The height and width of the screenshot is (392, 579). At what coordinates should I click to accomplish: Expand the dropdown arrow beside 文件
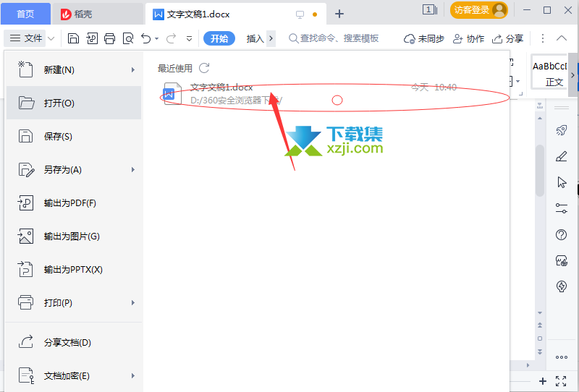click(51, 38)
